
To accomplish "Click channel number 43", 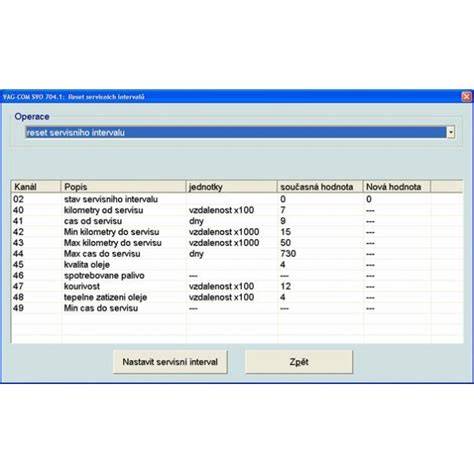I will click(x=18, y=243).
